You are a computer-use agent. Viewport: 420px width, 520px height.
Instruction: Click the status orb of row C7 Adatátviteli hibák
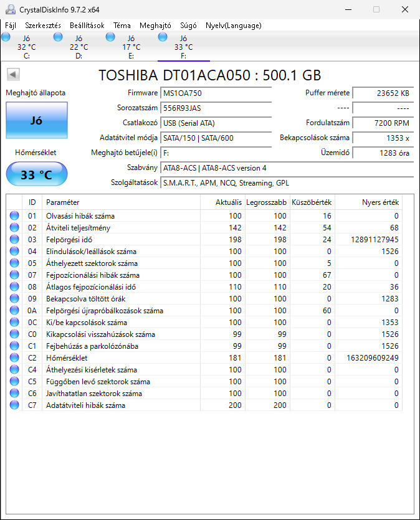point(14,405)
